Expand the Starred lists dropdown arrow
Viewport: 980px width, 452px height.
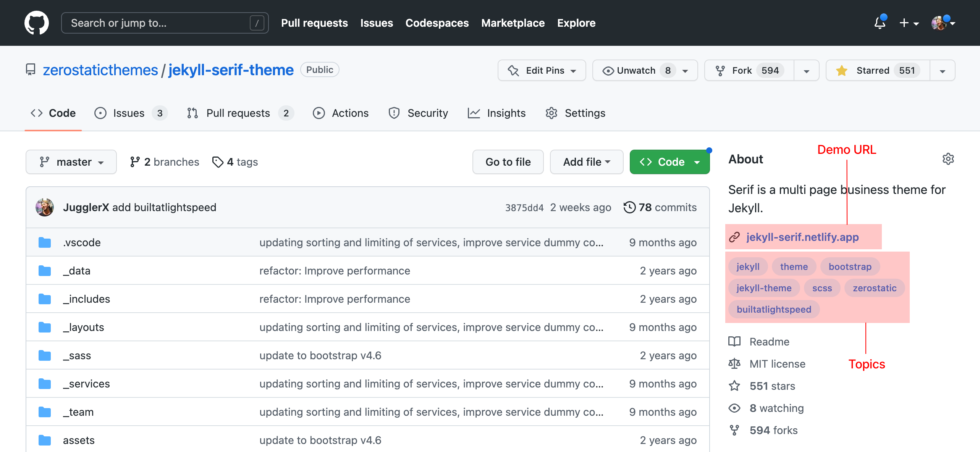943,71
